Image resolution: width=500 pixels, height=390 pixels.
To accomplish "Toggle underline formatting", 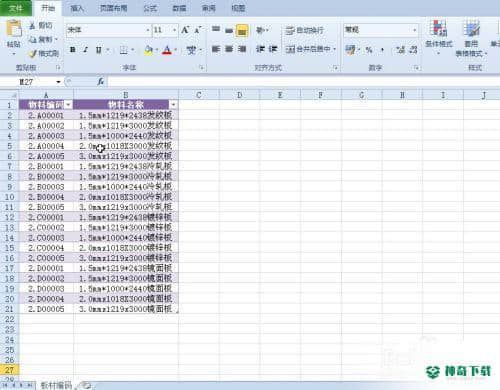I will click(x=99, y=50).
